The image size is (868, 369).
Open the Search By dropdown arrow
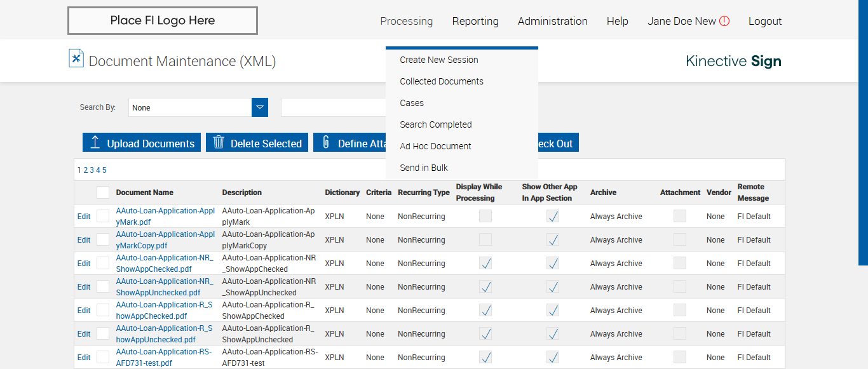(x=260, y=107)
